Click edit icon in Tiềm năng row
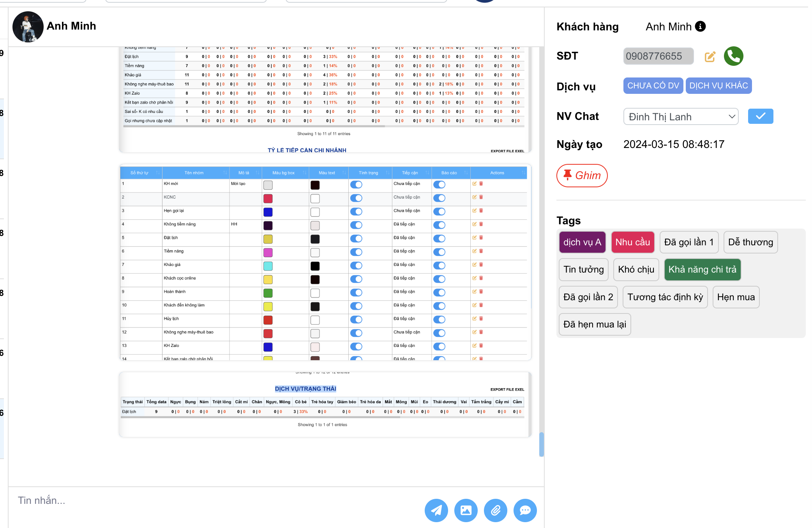The image size is (812, 528). pyautogui.click(x=474, y=251)
